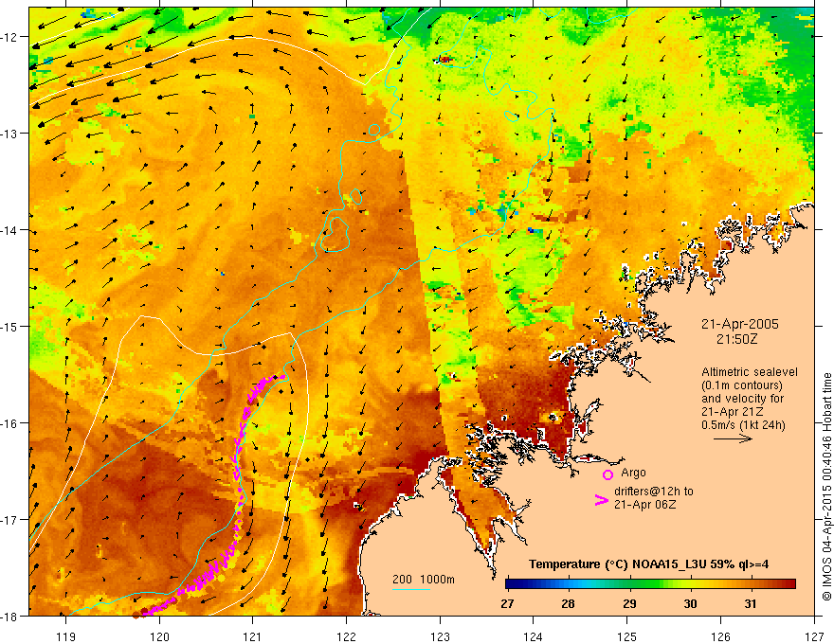
Task: Click the longitude axis label 123
Action: coord(440,636)
